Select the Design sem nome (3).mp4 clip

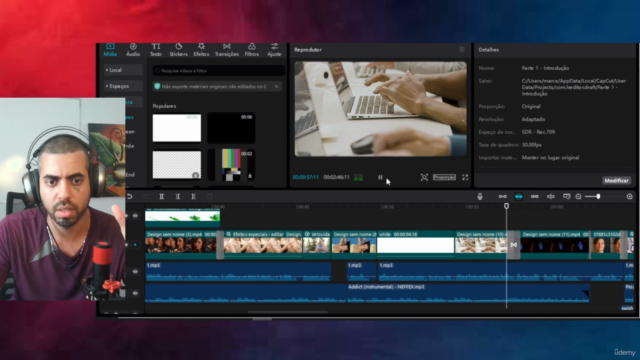pyautogui.click(x=181, y=244)
